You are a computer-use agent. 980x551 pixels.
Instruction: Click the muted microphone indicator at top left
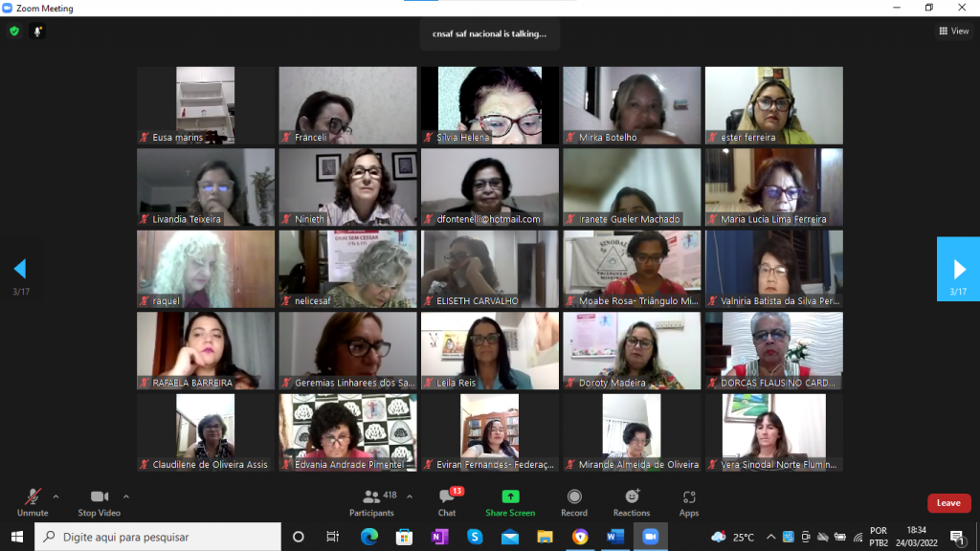38,31
